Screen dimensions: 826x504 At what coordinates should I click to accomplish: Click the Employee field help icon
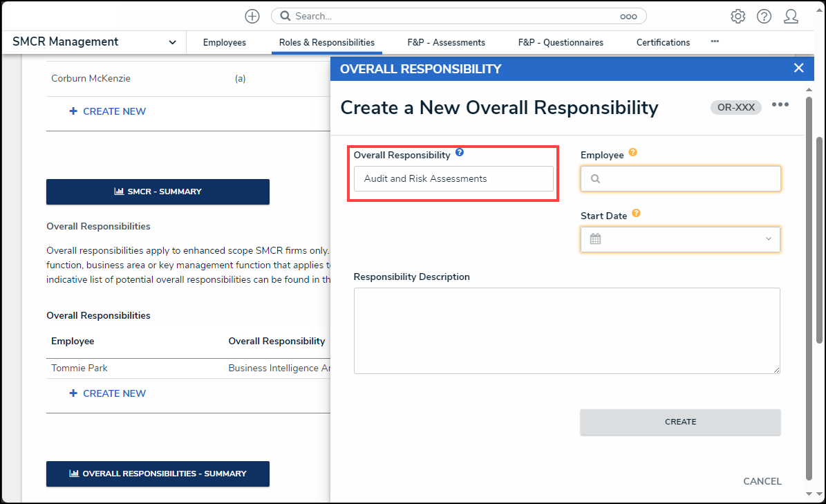[x=632, y=153]
